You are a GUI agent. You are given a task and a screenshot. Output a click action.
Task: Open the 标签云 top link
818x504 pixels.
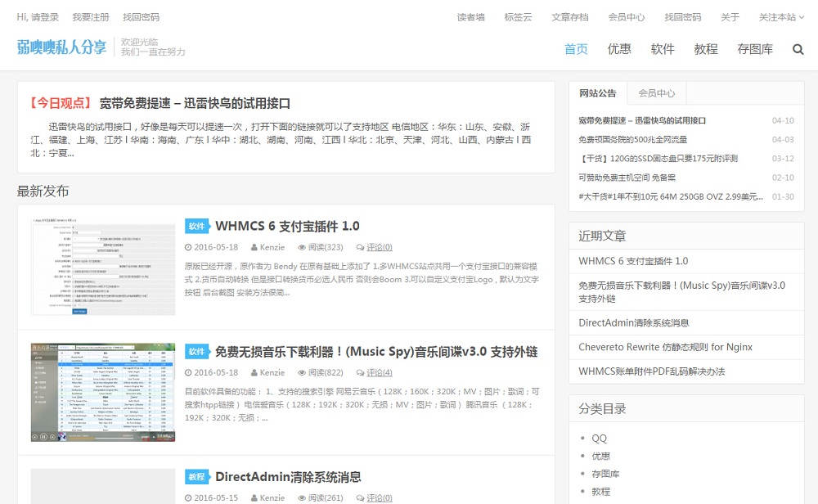(518, 17)
